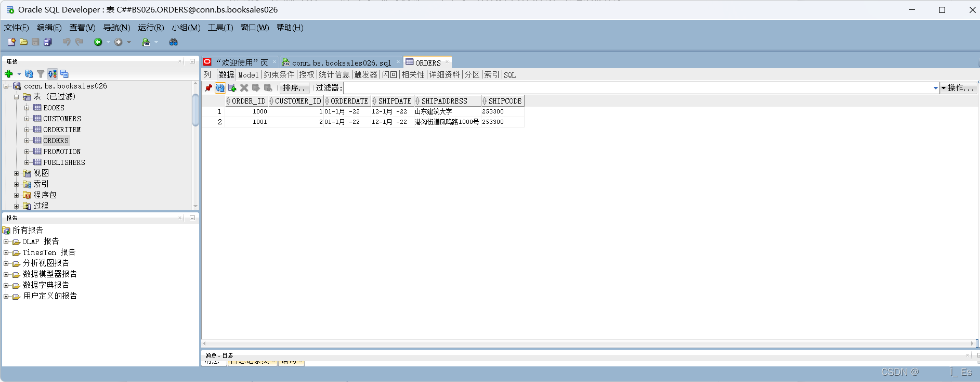Expand the 视图 views node

16,173
